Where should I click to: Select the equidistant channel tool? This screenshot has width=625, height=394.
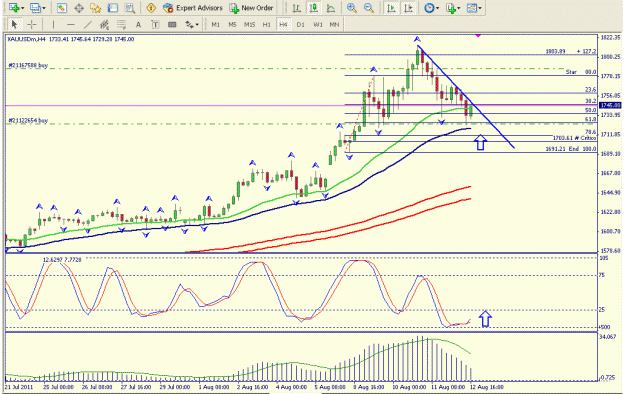tap(104, 25)
